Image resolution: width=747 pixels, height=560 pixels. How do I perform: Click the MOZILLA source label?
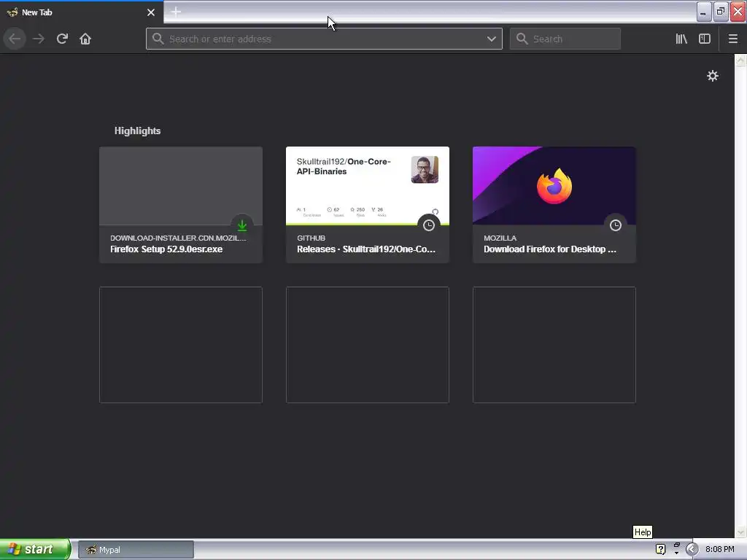click(x=500, y=238)
